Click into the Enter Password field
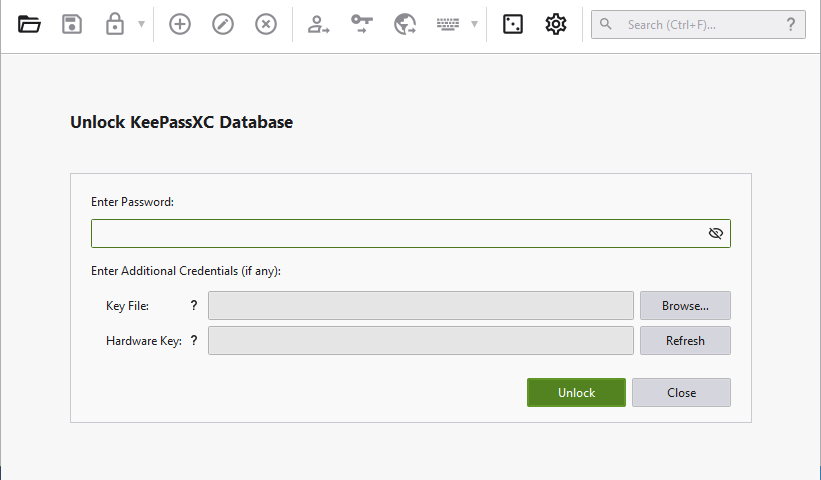 [x=411, y=233]
